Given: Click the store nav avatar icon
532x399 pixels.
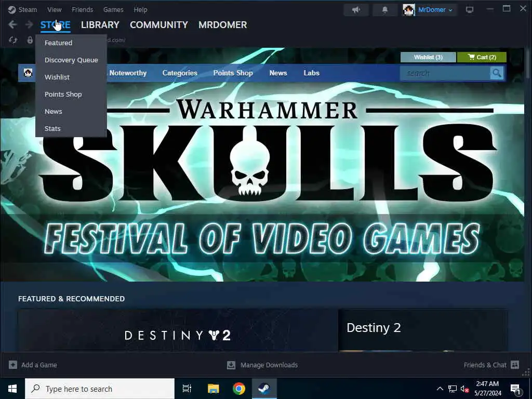Looking at the screenshot, I should point(28,73).
